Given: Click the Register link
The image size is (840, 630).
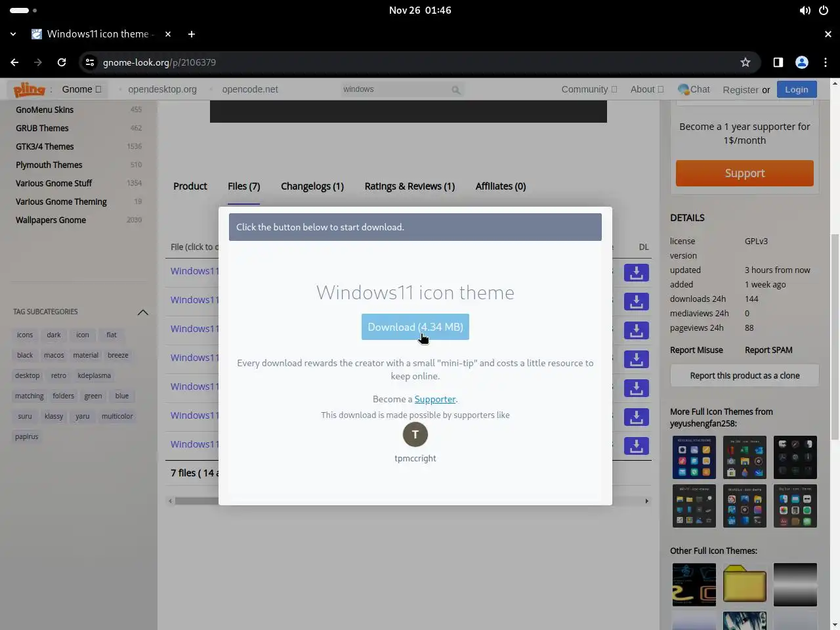Looking at the screenshot, I should point(740,90).
